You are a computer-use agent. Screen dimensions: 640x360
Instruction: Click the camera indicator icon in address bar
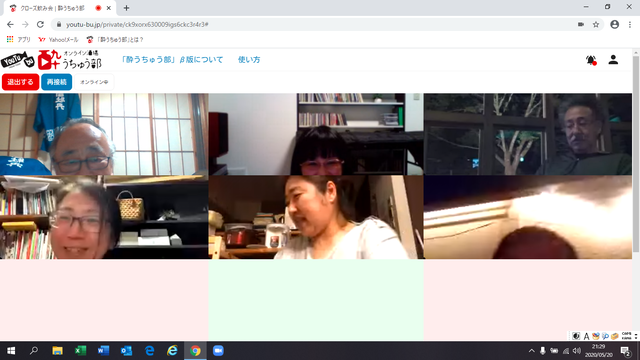click(x=581, y=24)
